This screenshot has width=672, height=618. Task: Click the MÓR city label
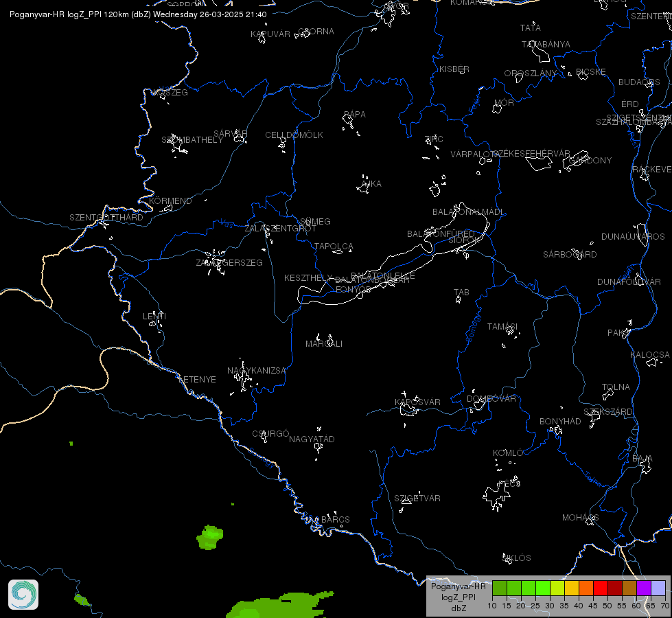(504, 103)
